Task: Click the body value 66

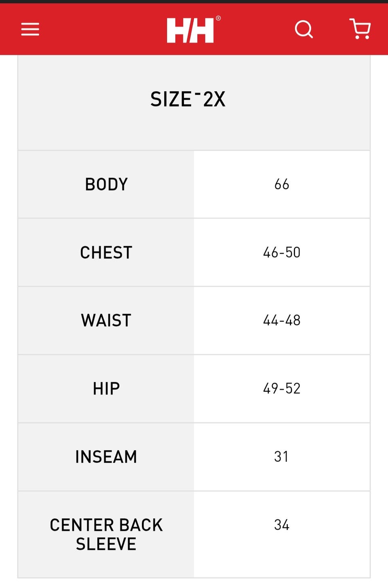Action: tap(282, 185)
